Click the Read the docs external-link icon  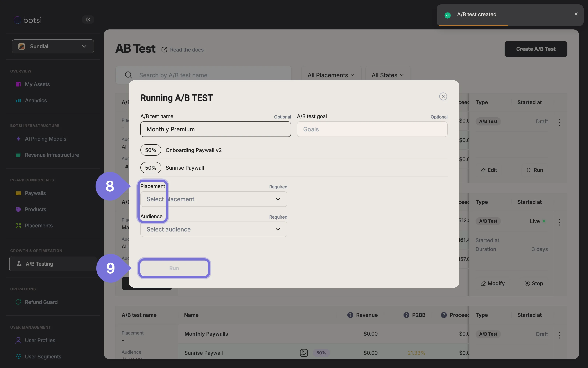point(164,50)
